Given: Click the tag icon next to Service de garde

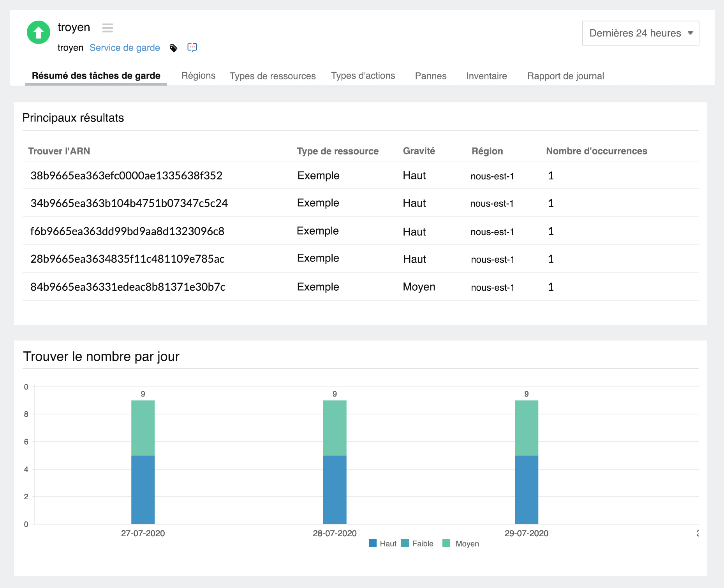Looking at the screenshot, I should click(174, 48).
